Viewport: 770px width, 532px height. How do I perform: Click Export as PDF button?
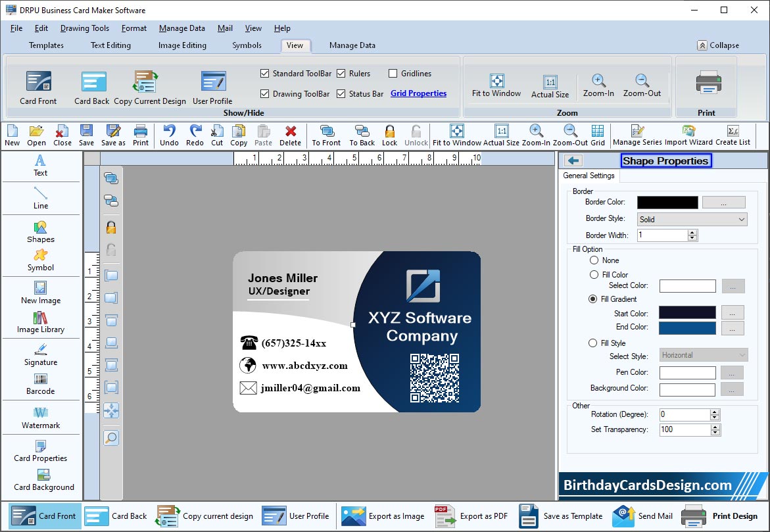click(471, 516)
